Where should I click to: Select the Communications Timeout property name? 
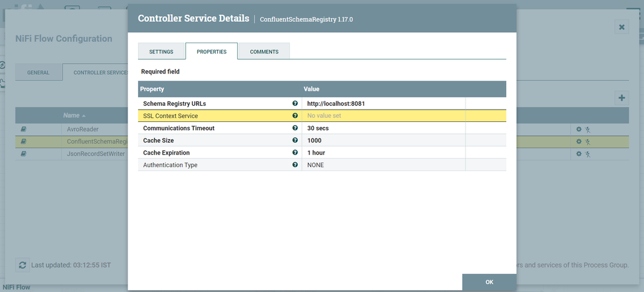pyautogui.click(x=179, y=128)
